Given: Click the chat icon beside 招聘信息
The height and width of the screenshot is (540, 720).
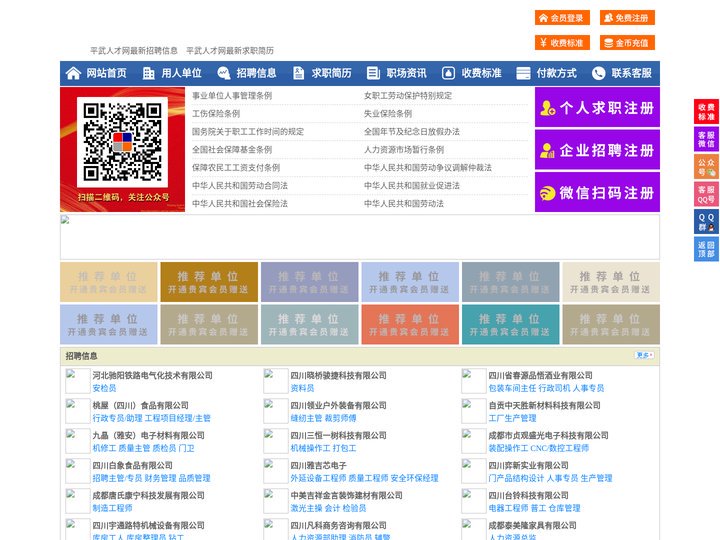Looking at the screenshot, I should [224, 73].
